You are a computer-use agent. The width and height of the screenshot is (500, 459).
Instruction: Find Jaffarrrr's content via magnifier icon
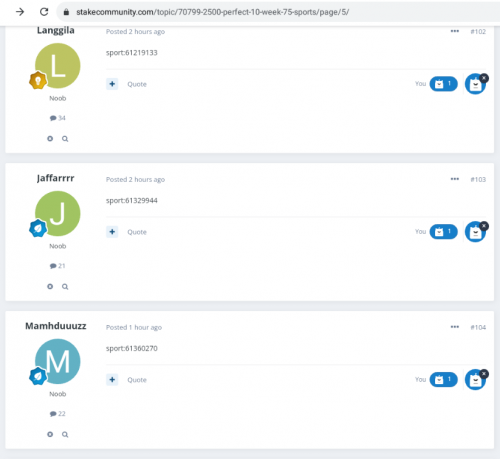(x=65, y=287)
